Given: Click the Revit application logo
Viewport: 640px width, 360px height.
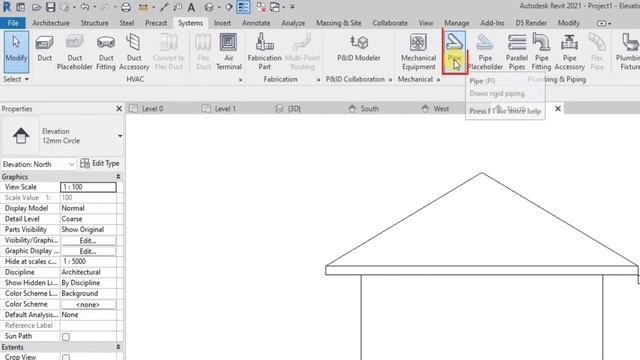Looking at the screenshot, I should point(7,7).
